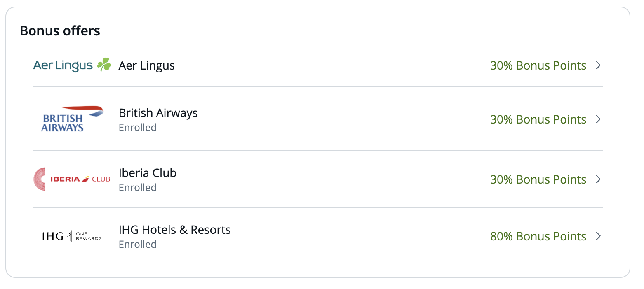Click the 80% Bonus Points text
Viewport: 644px width, 289px height.
(x=538, y=237)
